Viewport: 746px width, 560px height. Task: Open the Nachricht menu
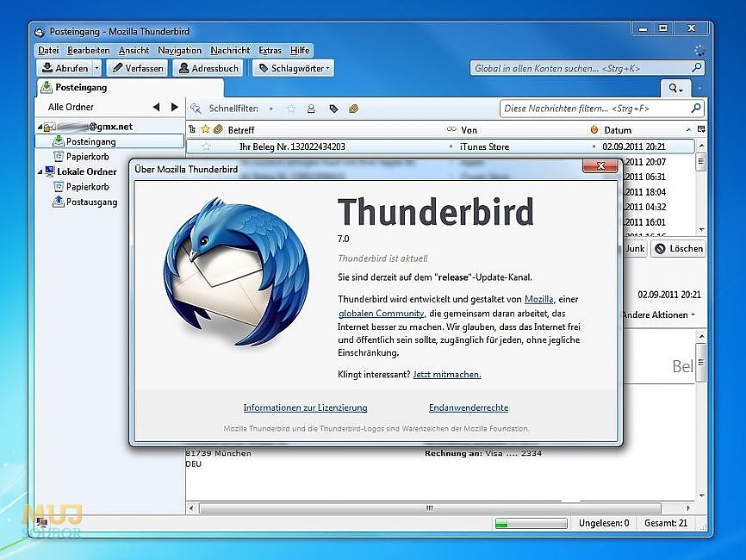(x=230, y=50)
